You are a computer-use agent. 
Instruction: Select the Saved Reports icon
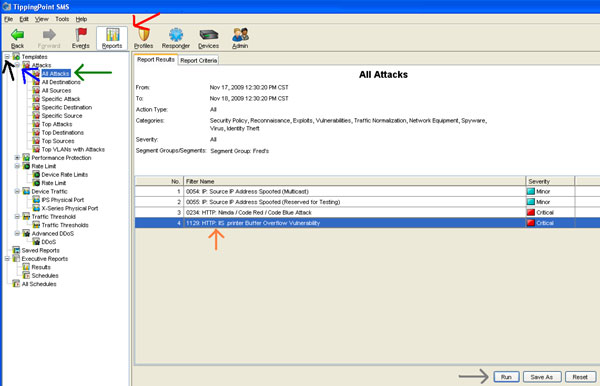[x=16, y=250]
